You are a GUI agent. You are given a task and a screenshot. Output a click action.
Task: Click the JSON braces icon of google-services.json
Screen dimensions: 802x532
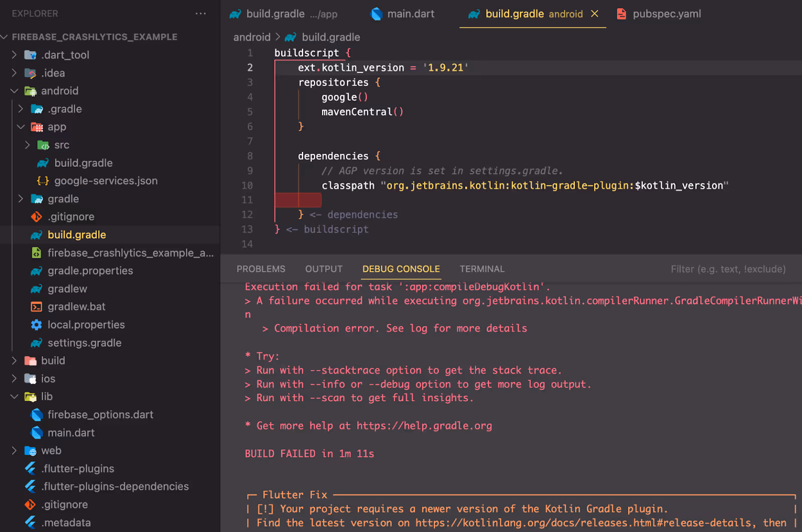click(x=43, y=181)
